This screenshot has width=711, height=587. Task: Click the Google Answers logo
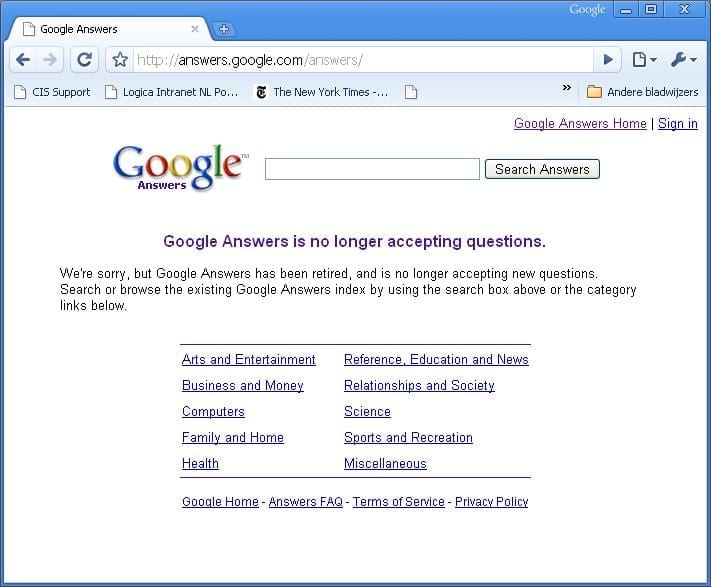[x=180, y=167]
